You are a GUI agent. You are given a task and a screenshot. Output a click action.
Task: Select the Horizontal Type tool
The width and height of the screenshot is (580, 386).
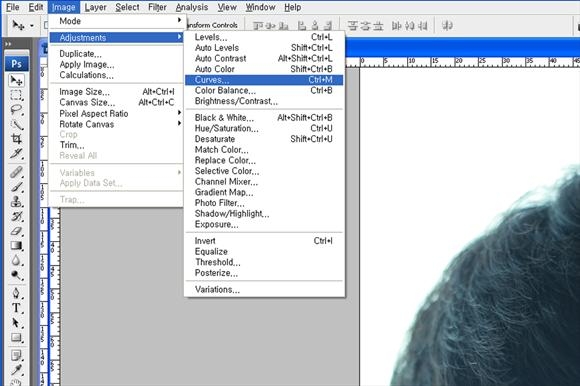[x=16, y=308]
